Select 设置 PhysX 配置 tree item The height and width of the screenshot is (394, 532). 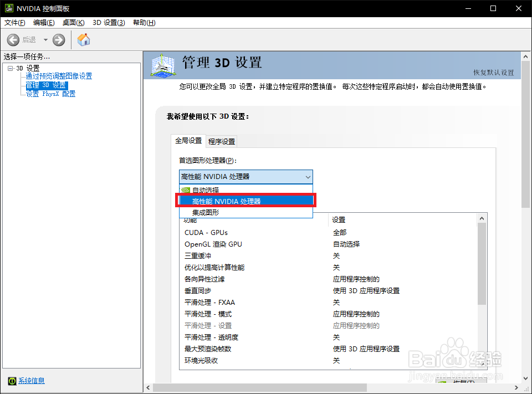coord(50,94)
